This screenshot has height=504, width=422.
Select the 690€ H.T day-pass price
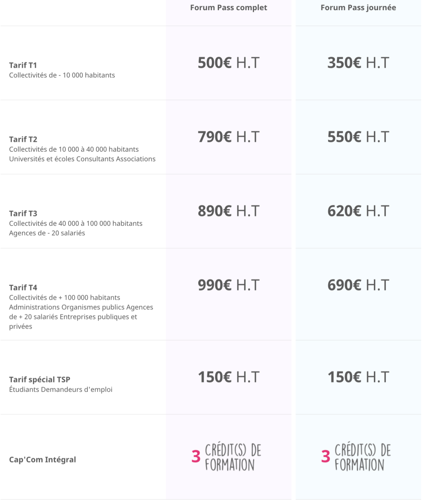tap(358, 285)
